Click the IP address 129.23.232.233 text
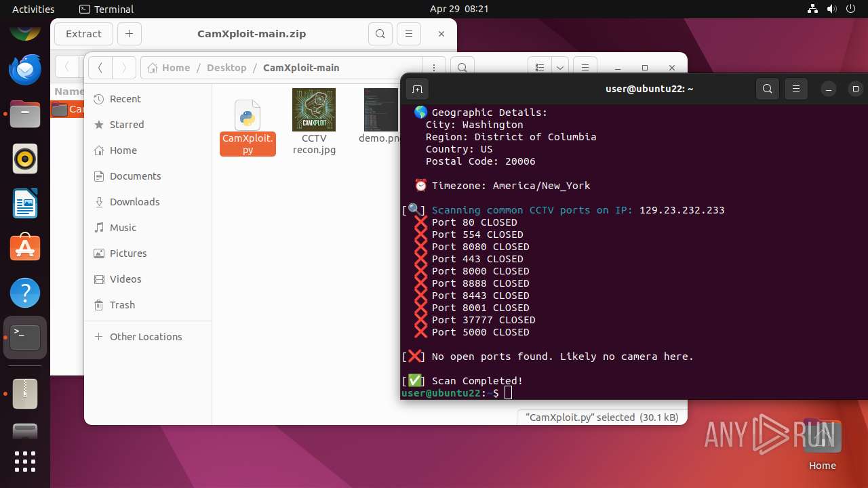The image size is (868, 488). point(682,210)
